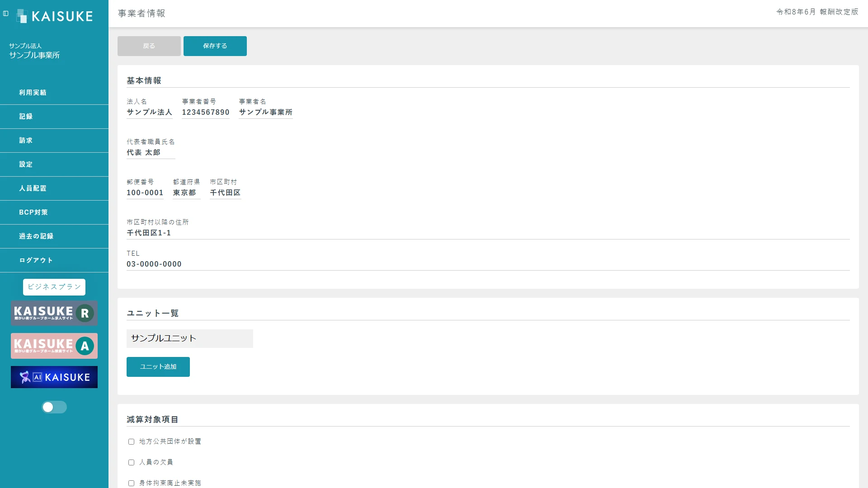Click the 戻る button
868x488 pixels.
(x=149, y=46)
